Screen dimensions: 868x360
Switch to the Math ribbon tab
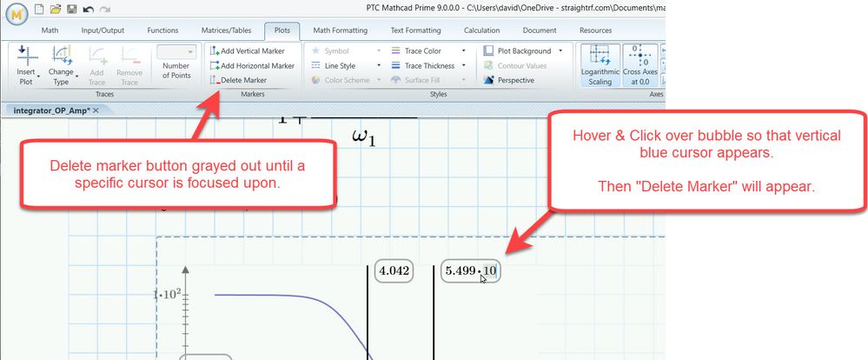tap(50, 30)
